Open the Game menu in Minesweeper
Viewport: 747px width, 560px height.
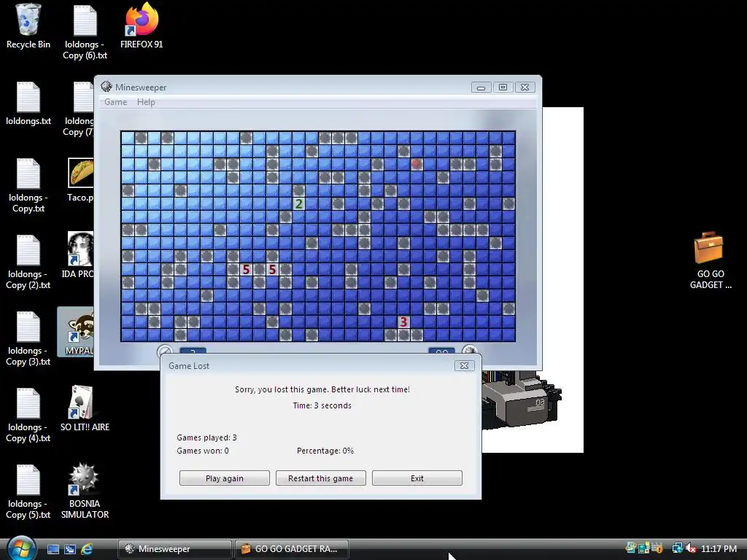point(116,102)
